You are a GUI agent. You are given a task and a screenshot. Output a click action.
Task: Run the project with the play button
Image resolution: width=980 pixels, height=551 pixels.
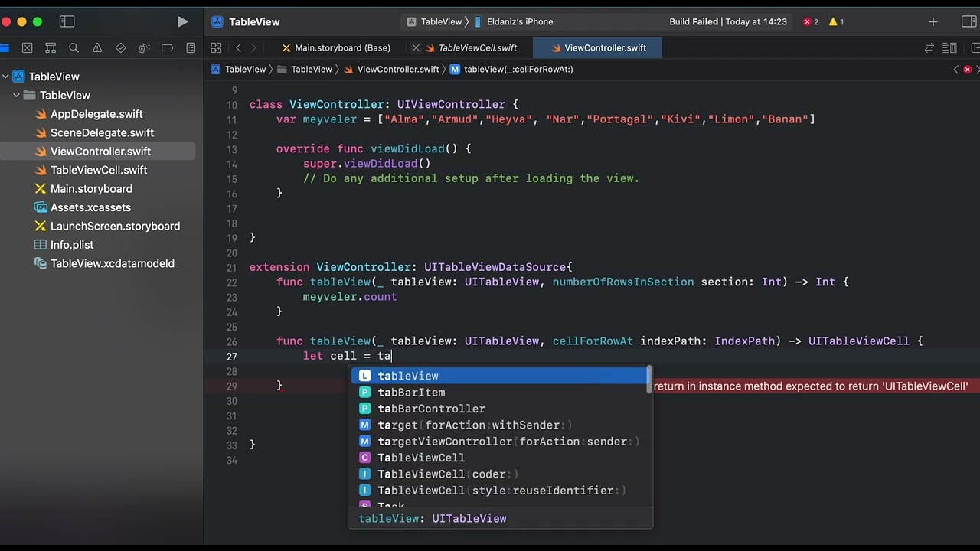pyautogui.click(x=182, y=22)
